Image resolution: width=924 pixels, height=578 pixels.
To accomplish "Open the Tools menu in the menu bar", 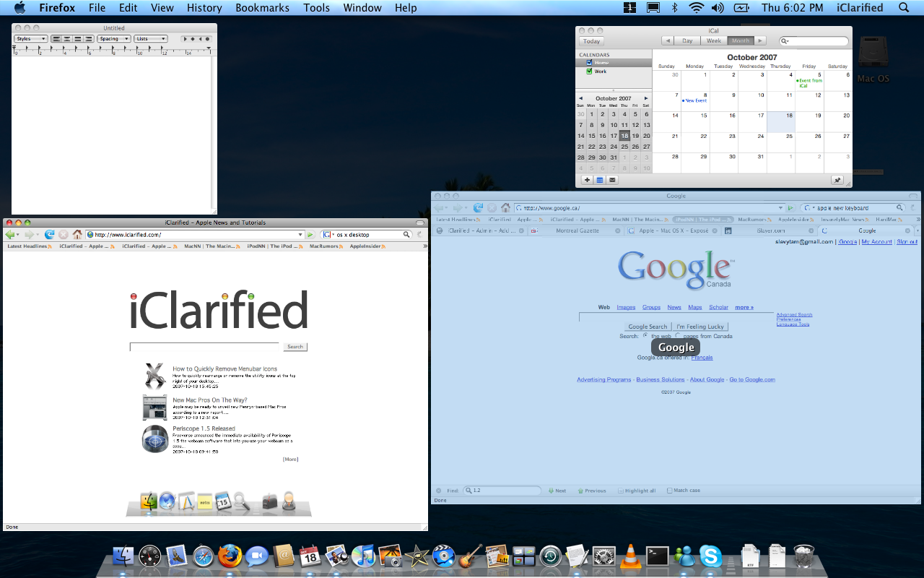I will coord(316,8).
